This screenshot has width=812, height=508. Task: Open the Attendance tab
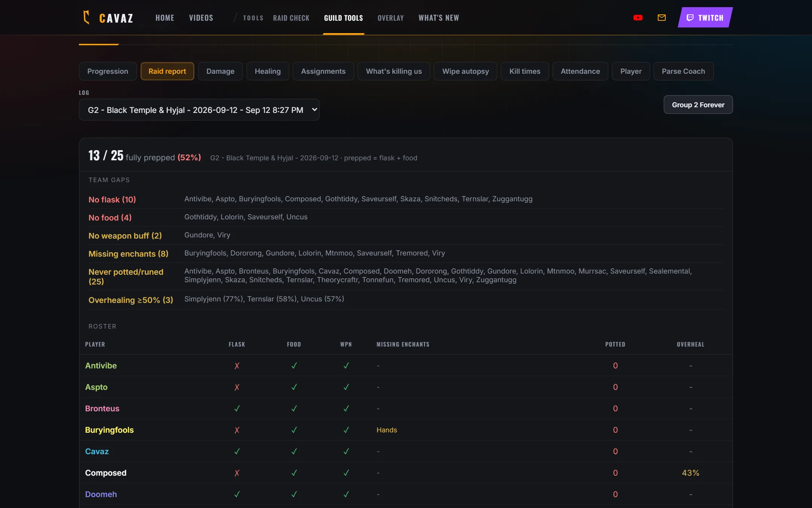coord(580,71)
